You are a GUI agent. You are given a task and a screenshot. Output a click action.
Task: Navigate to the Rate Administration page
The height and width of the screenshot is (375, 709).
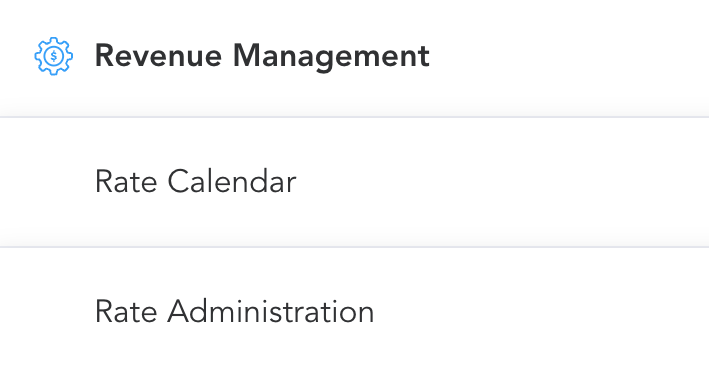click(354, 312)
